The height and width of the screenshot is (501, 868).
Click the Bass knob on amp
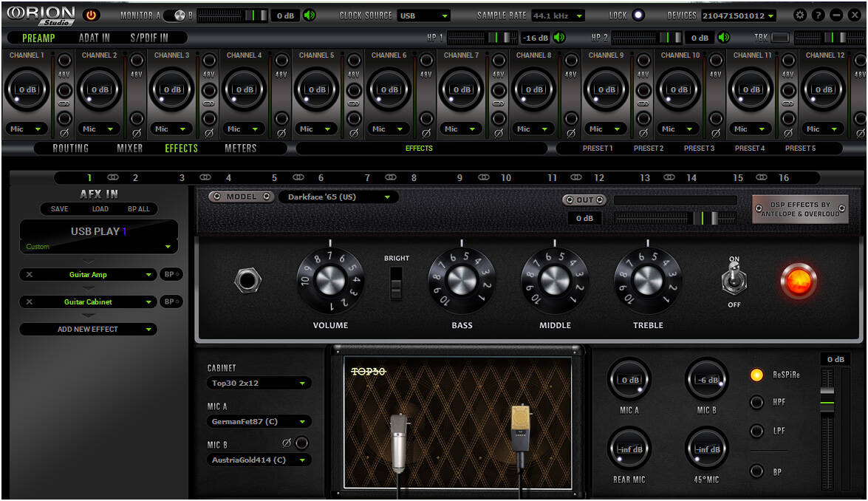(462, 280)
